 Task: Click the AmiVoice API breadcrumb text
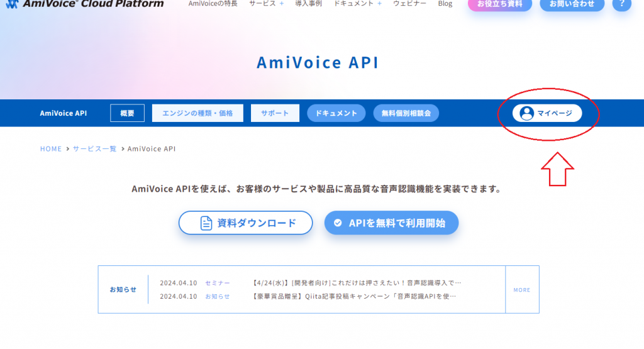tap(152, 148)
